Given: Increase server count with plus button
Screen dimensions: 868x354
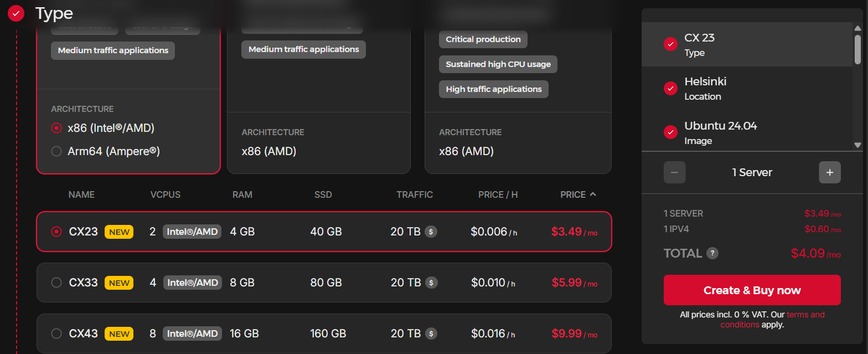Looking at the screenshot, I should (x=830, y=172).
